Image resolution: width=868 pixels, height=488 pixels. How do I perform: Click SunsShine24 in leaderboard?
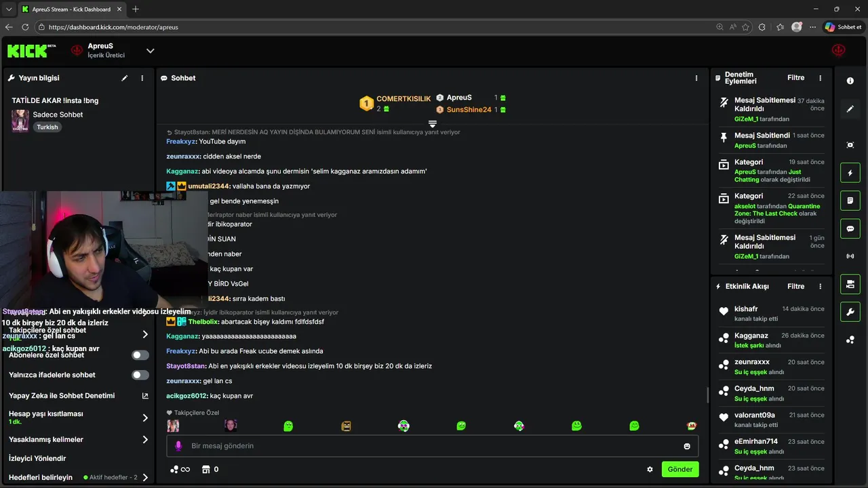click(x=469, y=110)
